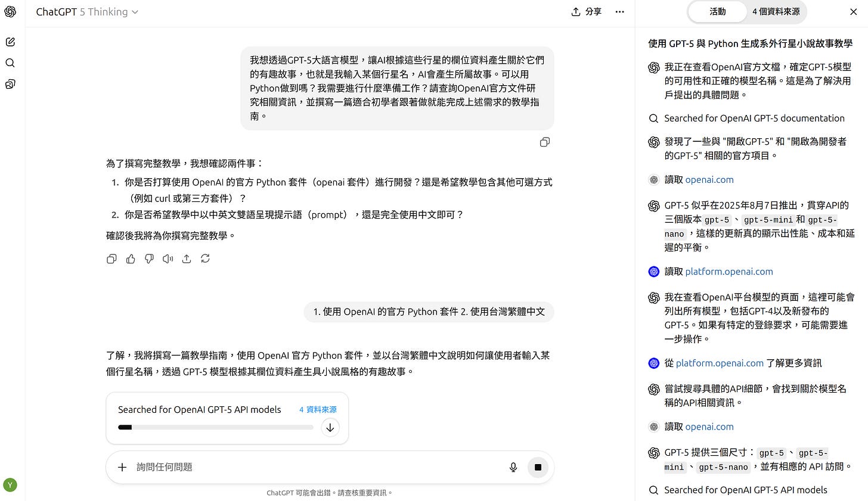The width and height of the screenshot is (868, 501).
Task: Click the research card Searched for OpenAI GPT-5 API models
Action: tap(227, 418)
